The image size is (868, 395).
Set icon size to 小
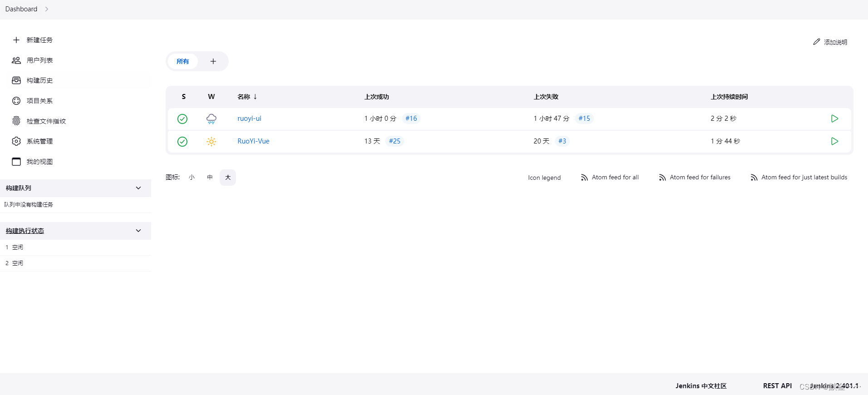pos(192,178)
